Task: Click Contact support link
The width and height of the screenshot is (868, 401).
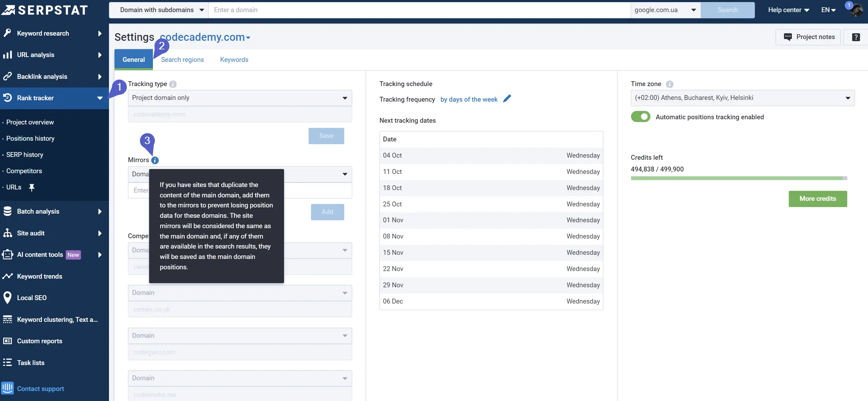Action: point(40,389)
